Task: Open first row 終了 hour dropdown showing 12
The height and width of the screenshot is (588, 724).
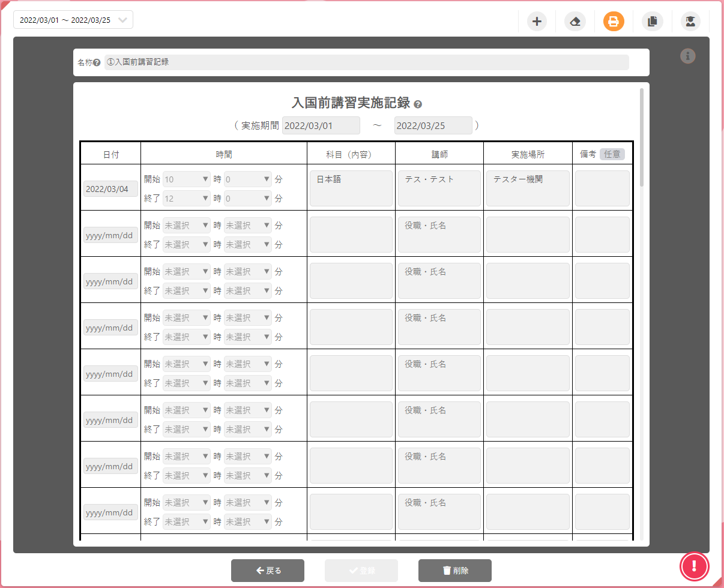Action: pos(186,198)
